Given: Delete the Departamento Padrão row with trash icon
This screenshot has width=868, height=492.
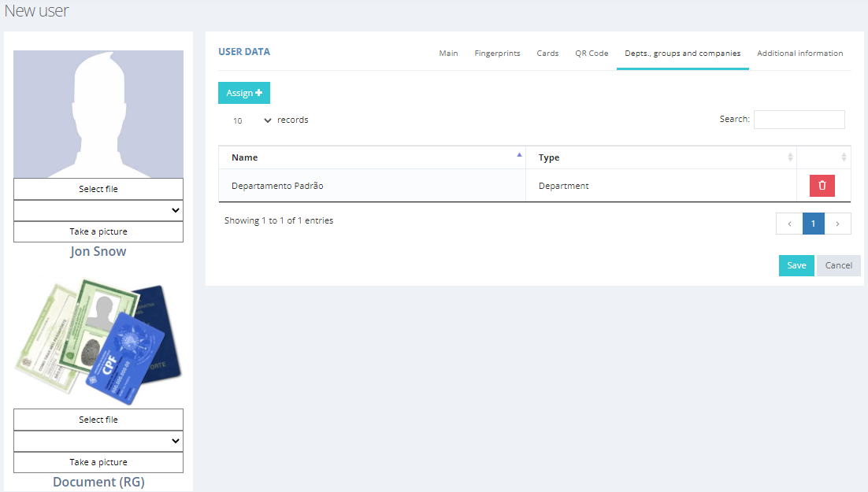Looking at the screenshot, I should (822, 186).
